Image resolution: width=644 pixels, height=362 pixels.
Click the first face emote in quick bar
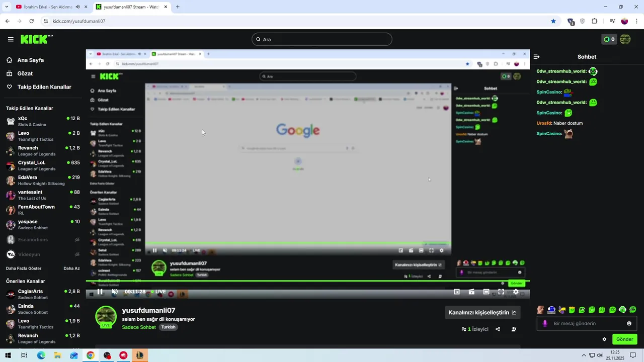[x=541, y=310]
